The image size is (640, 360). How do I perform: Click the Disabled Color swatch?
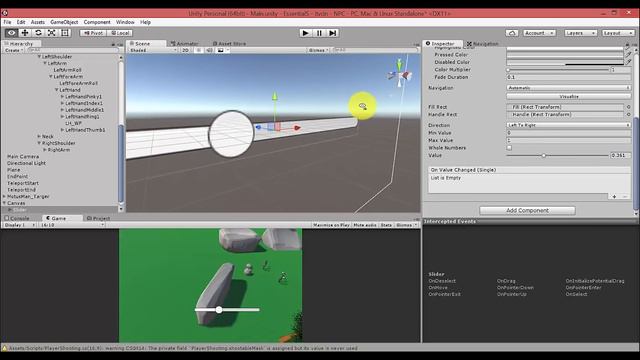tap(565, 62)
